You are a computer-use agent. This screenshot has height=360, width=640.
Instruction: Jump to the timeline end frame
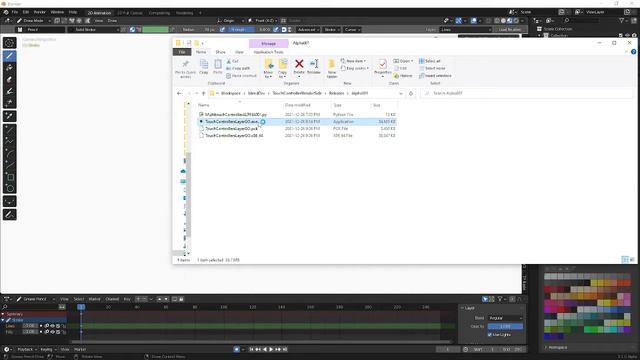285,349
